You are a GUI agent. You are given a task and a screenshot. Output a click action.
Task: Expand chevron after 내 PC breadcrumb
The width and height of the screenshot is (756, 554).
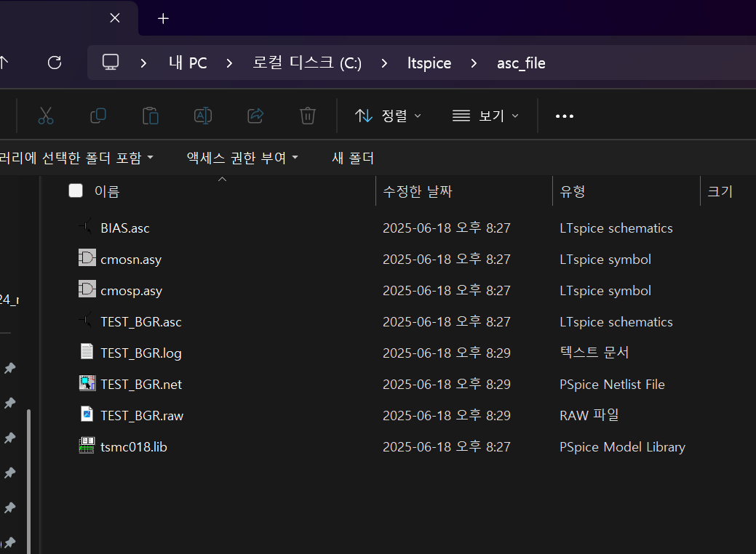coord(229,63)
